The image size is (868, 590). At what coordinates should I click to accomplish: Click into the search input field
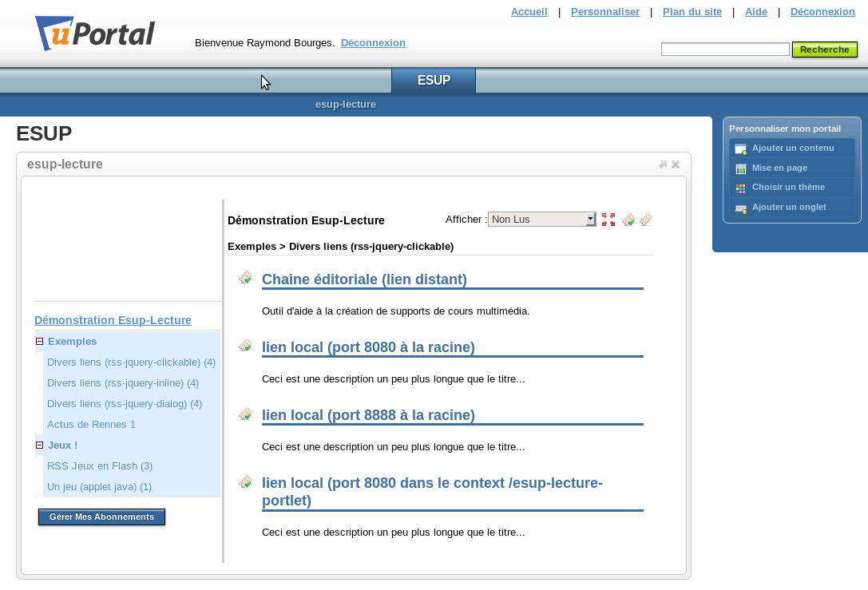point(725,49)
